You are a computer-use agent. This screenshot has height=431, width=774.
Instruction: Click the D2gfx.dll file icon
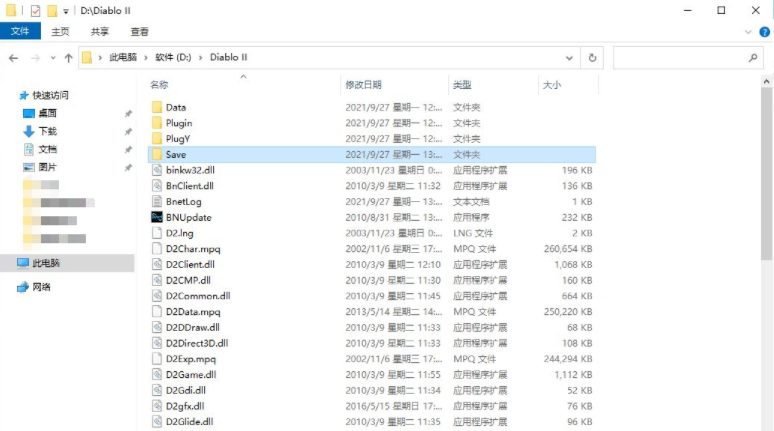[157, 406]
